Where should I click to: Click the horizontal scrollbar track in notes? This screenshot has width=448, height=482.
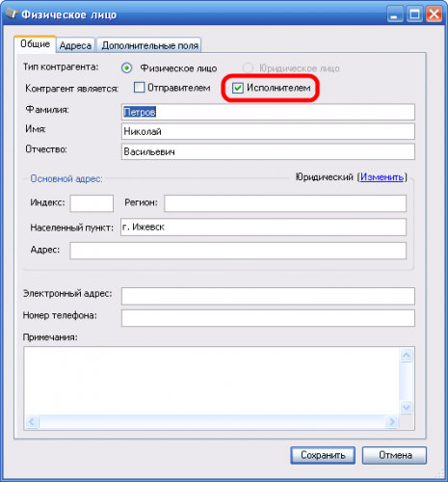[212, 421]
